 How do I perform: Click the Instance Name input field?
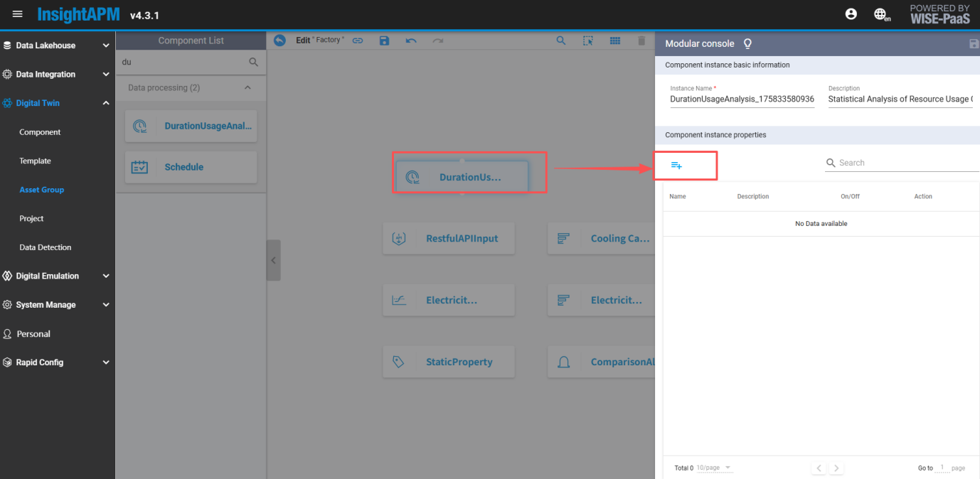742,99
